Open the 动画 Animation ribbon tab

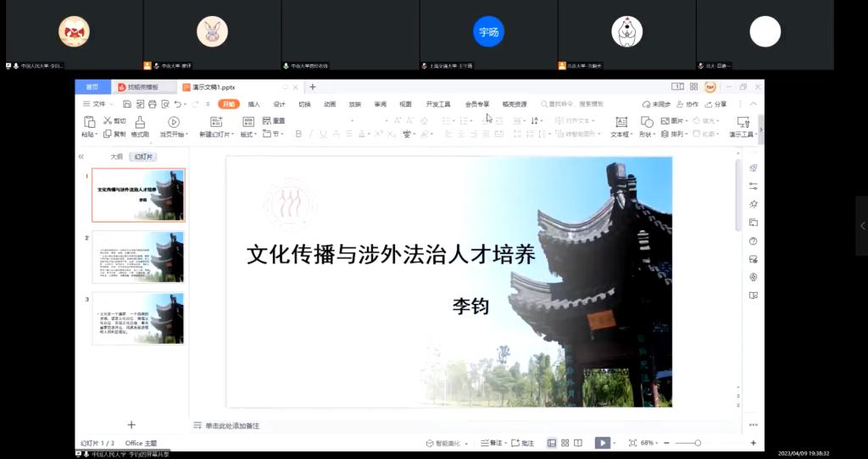coord(330,104)
